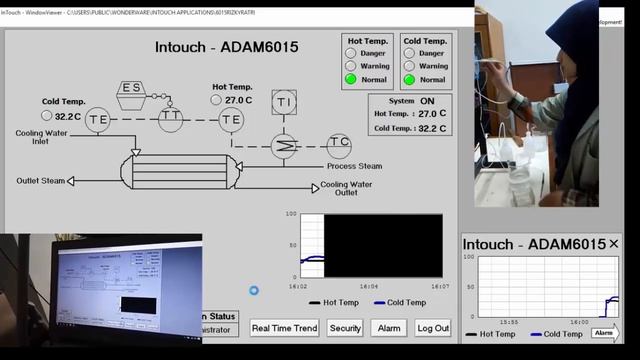Click the lab webcam video thumbnail
Image resolution: width=640 pixels, height=360 pixels.
pos(536,103)
